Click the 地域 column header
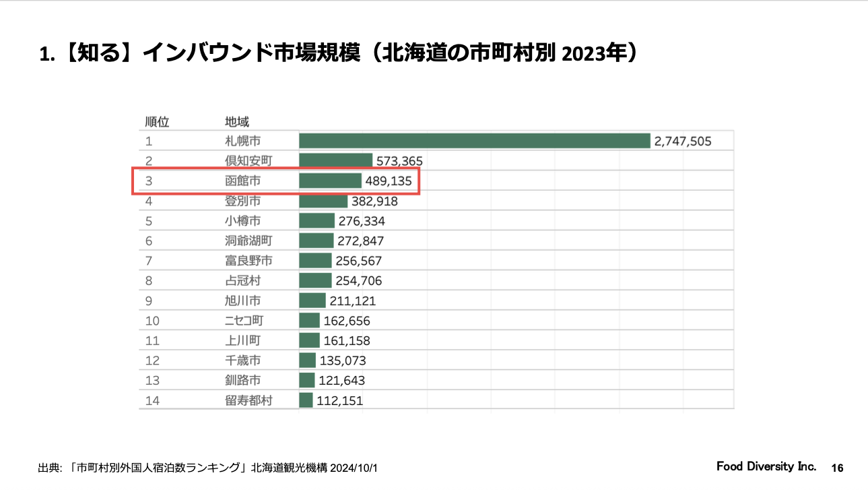868x490 pixels. point(236,122)
